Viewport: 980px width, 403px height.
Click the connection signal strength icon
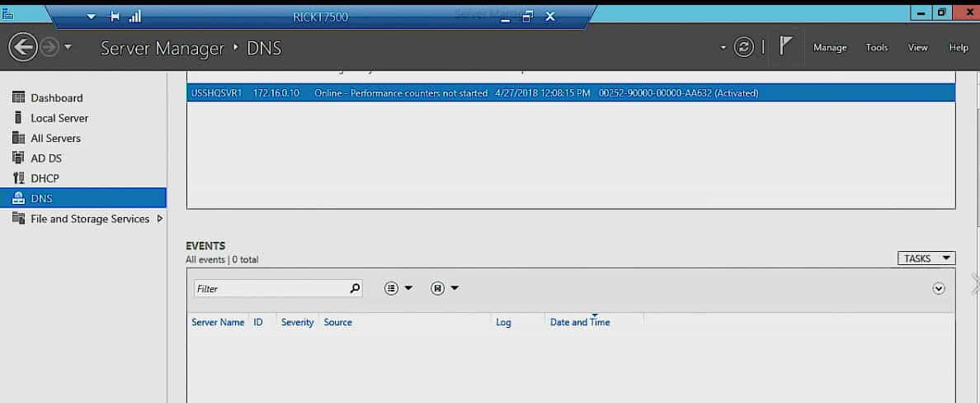(134, 17)
